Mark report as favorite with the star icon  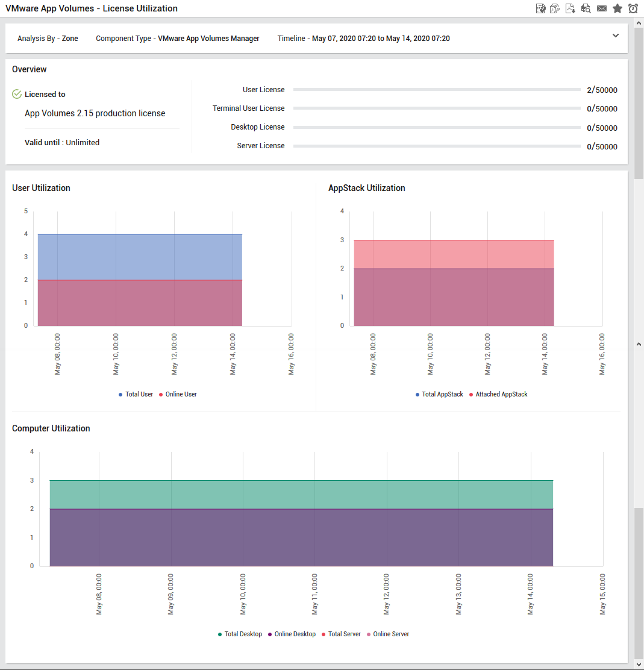617,8
